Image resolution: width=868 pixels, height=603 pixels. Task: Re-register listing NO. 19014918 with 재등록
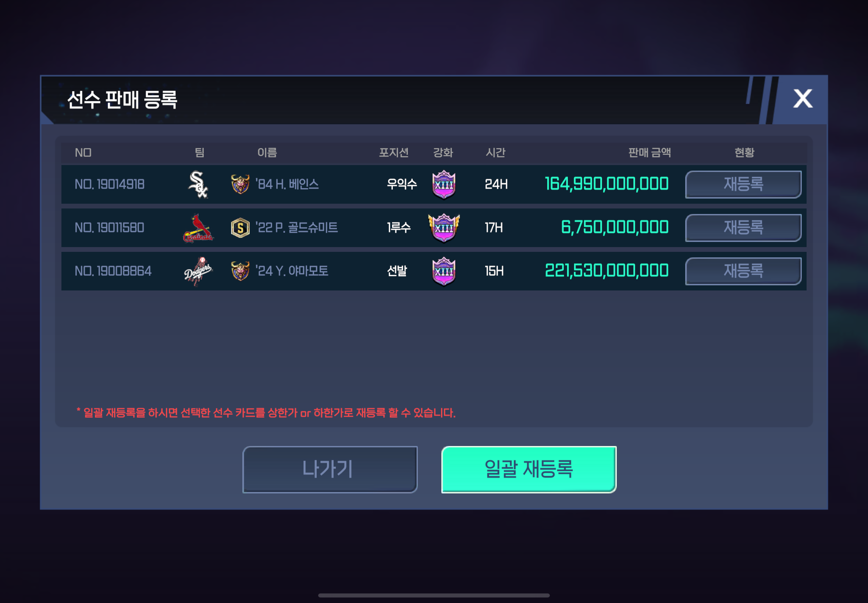coord(743,184)
